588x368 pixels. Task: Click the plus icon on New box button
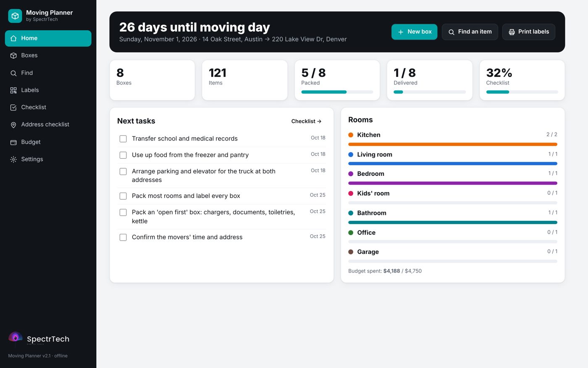401,32
